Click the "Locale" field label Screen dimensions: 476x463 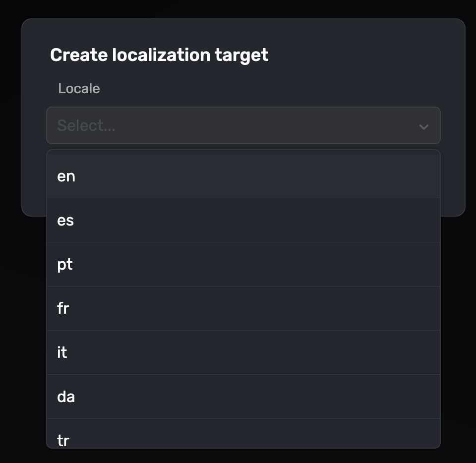79,89
